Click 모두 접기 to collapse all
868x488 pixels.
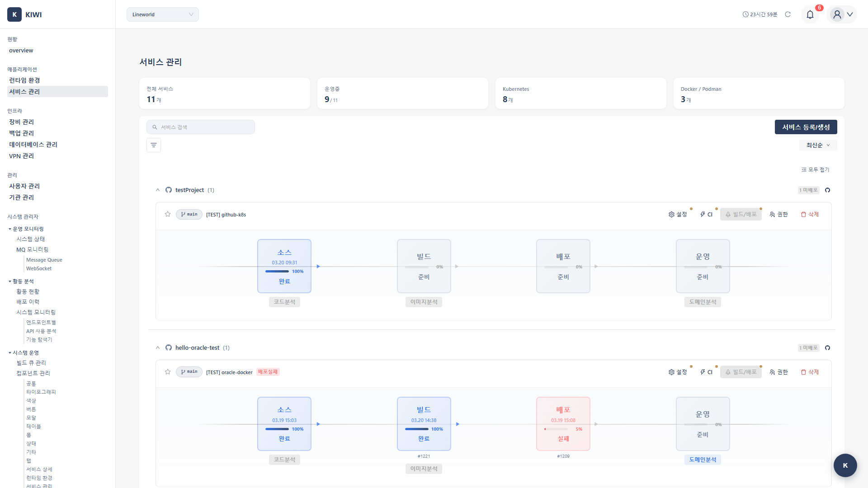point(816,170)
